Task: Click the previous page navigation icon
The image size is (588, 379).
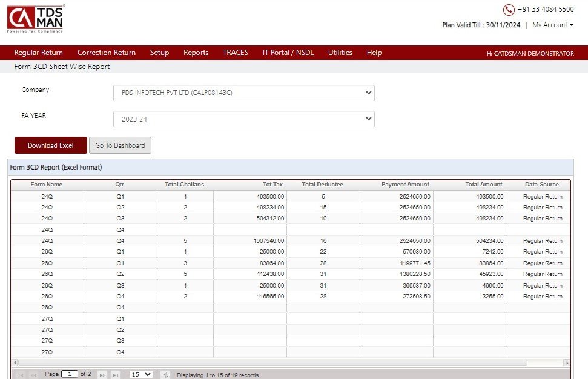Action: click(x=35, y=374)
